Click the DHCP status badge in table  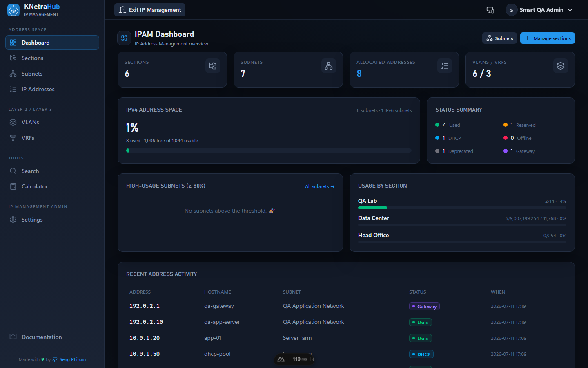click(421, 354)
